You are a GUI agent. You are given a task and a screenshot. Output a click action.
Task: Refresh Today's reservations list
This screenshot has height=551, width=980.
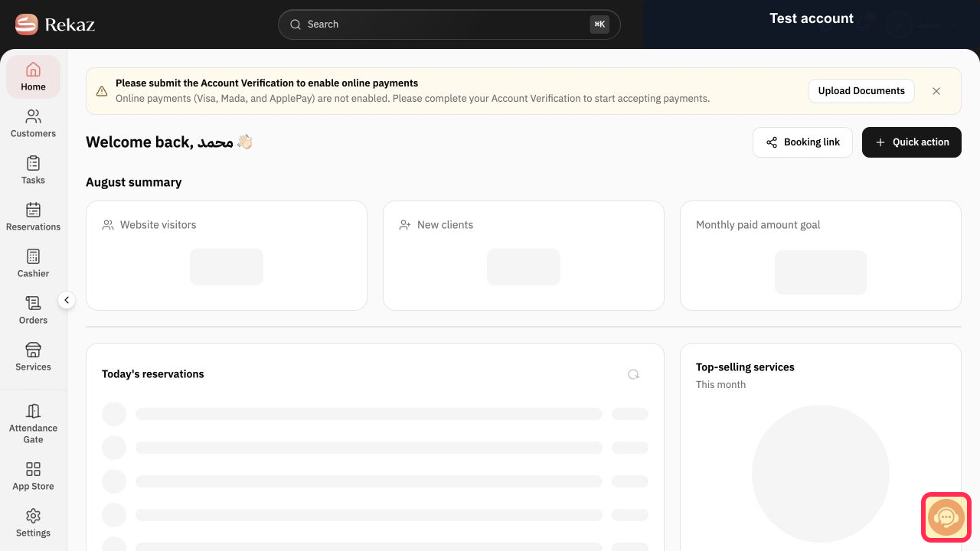coord(633,374)
